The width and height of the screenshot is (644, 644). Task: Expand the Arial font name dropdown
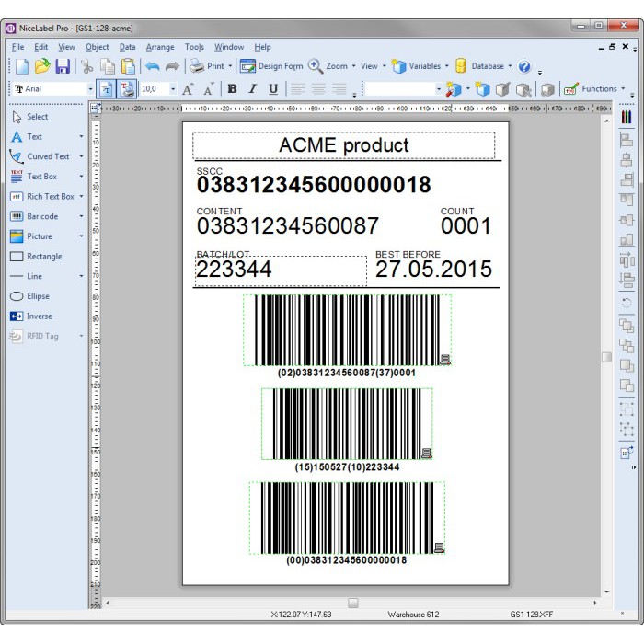(x=90, y=89)
